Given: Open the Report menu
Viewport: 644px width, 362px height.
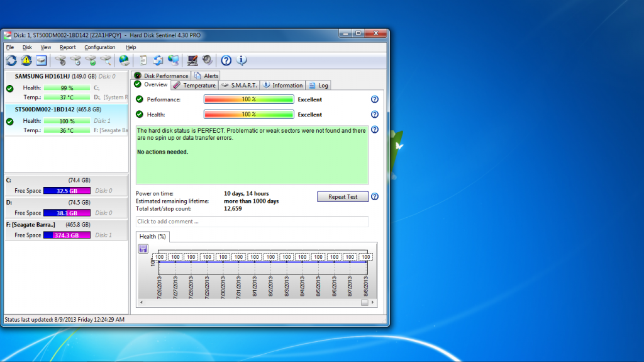Looking at the screenshot, I should pos(68,47).
